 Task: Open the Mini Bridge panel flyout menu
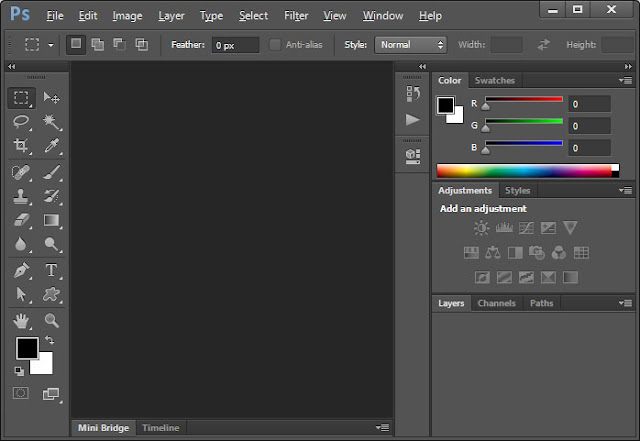coord(383,428)
